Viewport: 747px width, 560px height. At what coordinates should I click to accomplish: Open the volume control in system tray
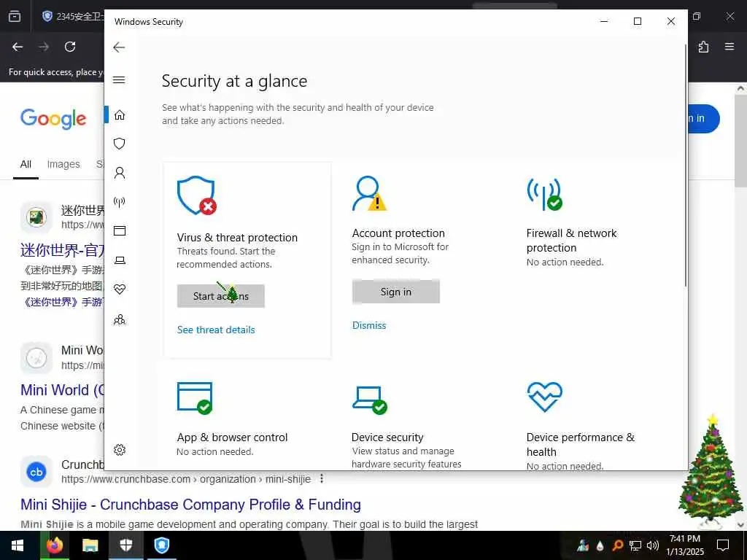(x=652, y=545)
